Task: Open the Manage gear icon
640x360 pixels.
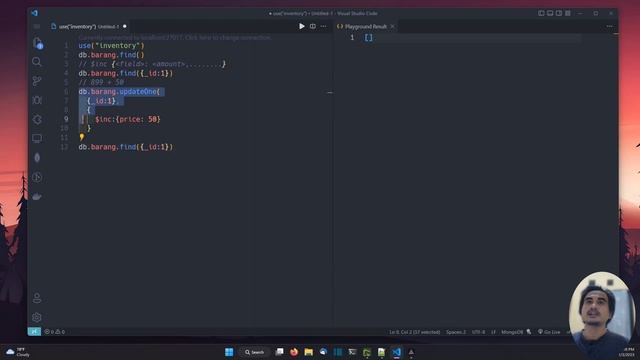Action: pos(37,317)
